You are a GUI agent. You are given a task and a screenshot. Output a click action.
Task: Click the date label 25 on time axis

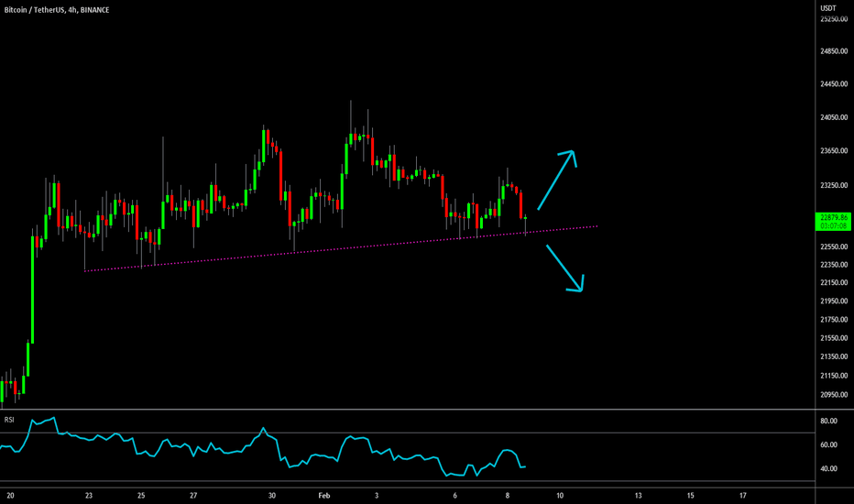click(141, 496)
